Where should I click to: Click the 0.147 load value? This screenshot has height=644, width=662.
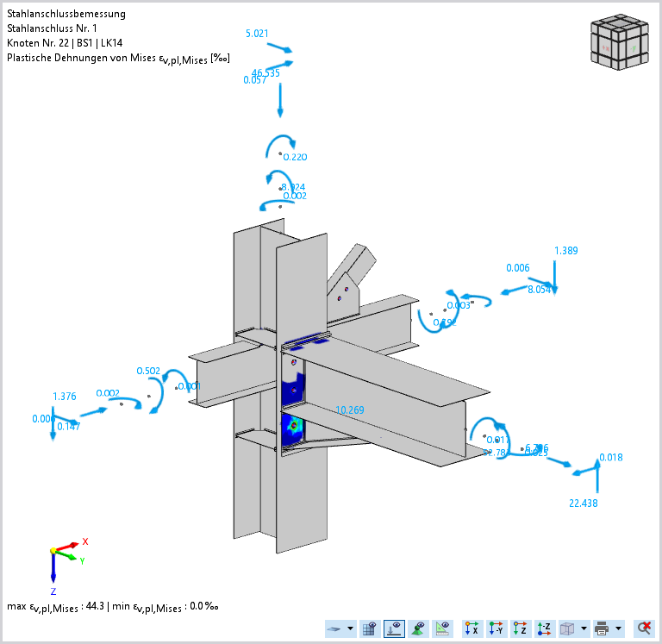[x=68, y=427]
